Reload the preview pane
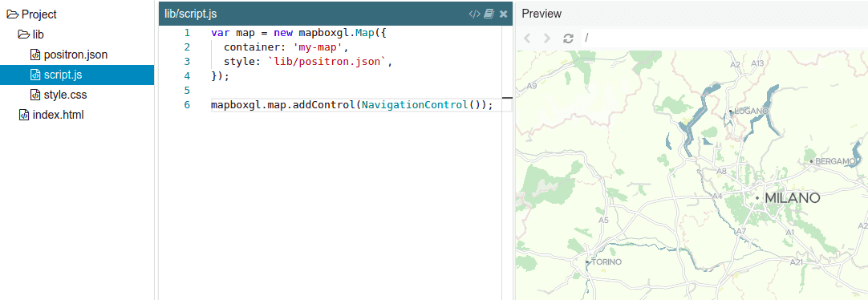The height and width of the screenshot is (300, 868). (568, 38)
